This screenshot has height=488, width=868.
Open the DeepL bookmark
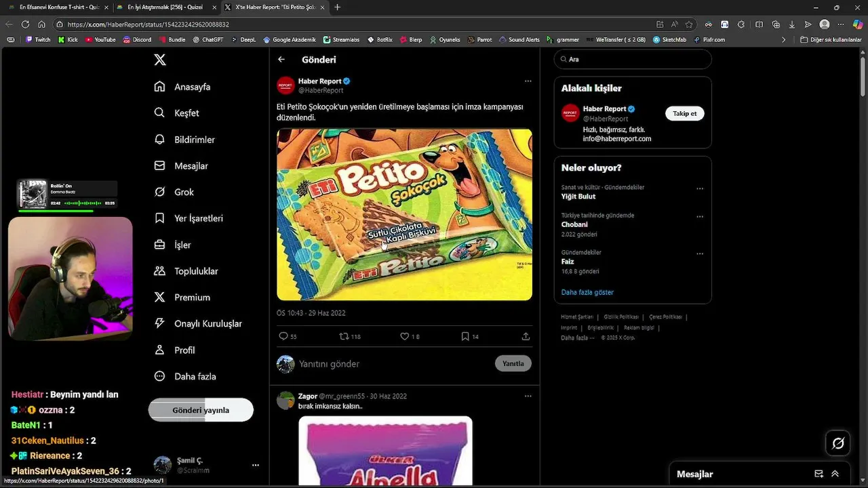pyautogui.click(x=244, y=40)
